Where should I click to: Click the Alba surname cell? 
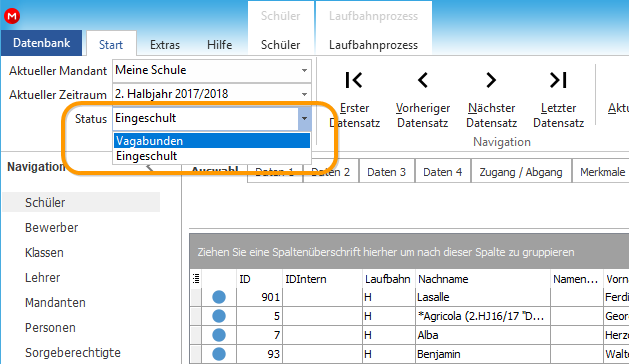pyautogui.click(x=483, y=335)
